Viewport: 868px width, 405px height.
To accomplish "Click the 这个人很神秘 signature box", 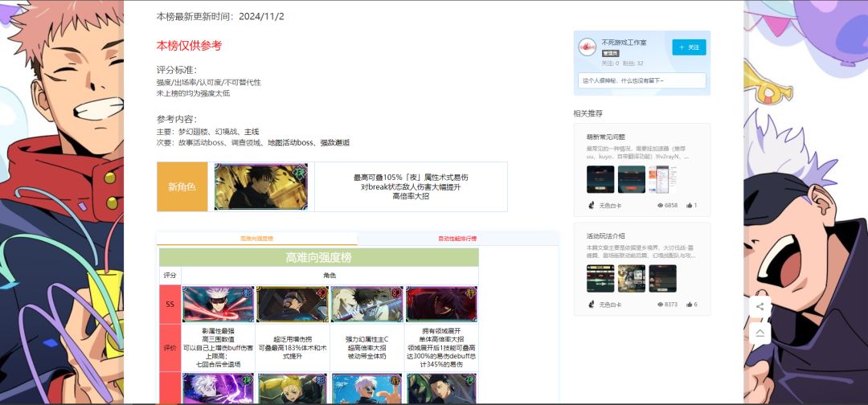I will point(642,80).
